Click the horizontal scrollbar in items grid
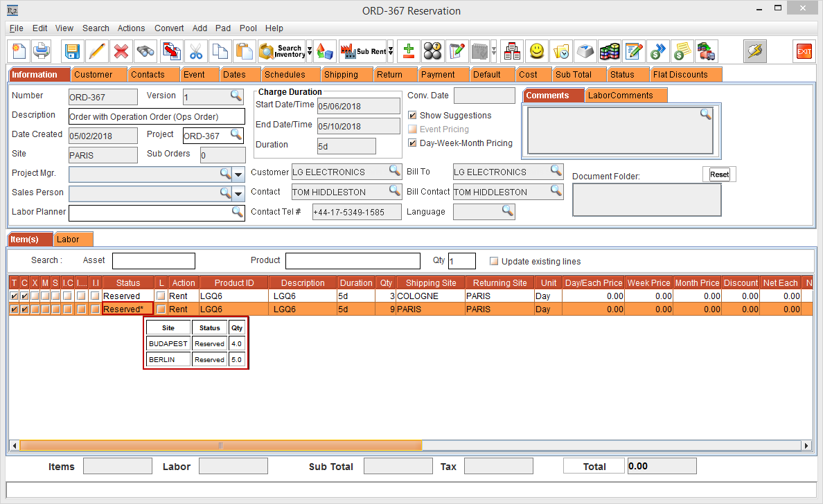This screenshot has height=504, width=823. point(221,445)
